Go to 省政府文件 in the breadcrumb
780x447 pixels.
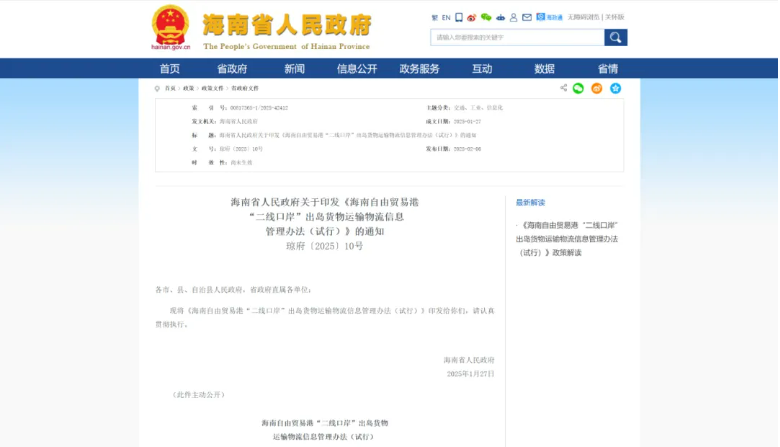click(x=245, y=89)
